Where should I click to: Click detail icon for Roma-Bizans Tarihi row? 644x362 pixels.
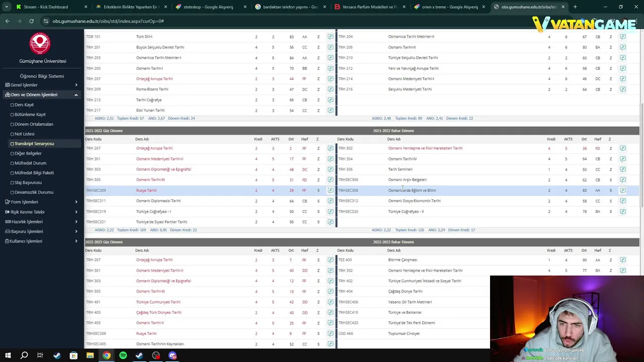point(330,89)
